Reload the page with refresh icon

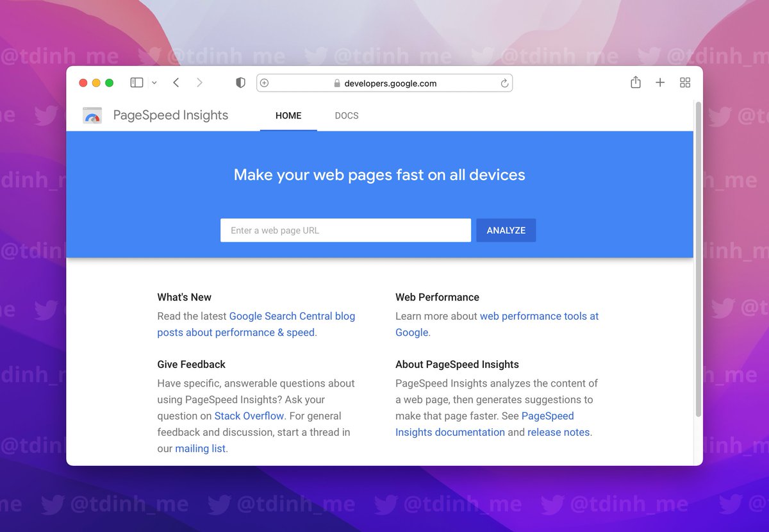point(504,83)
